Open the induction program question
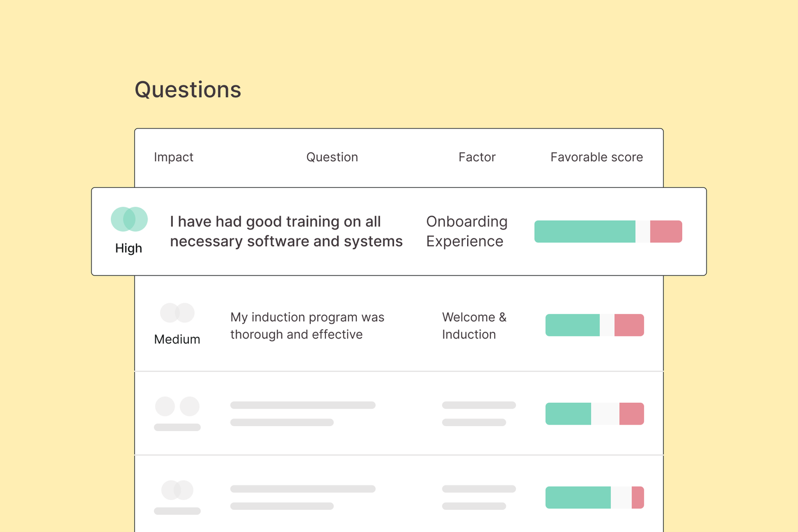This screenshot has height=532, width=798. click(307, 326)
